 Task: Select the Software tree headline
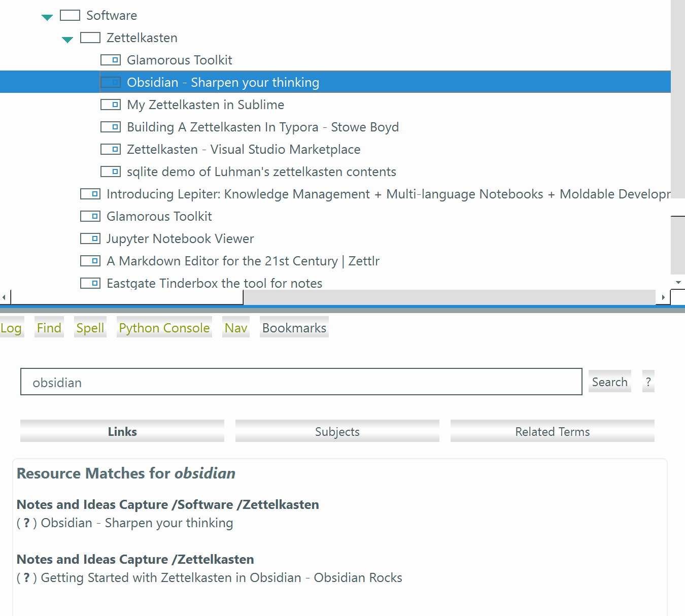coord(112,15)
